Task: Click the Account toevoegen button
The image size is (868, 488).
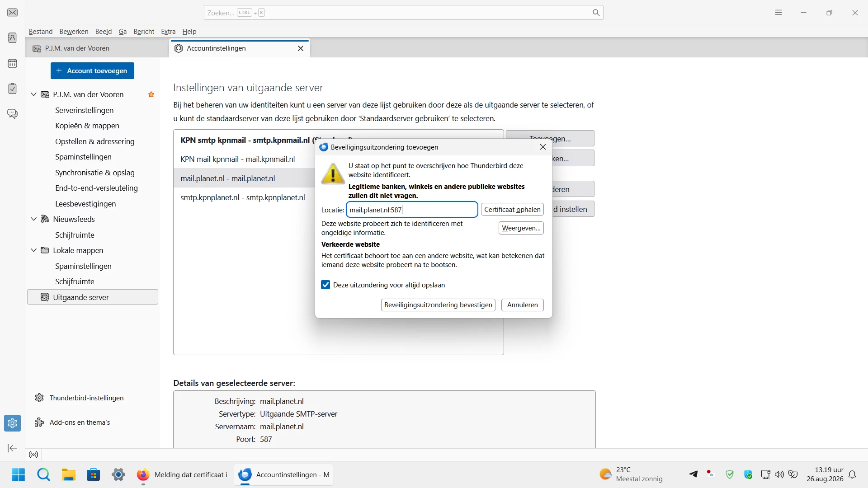Action: [x=92, y=71]
